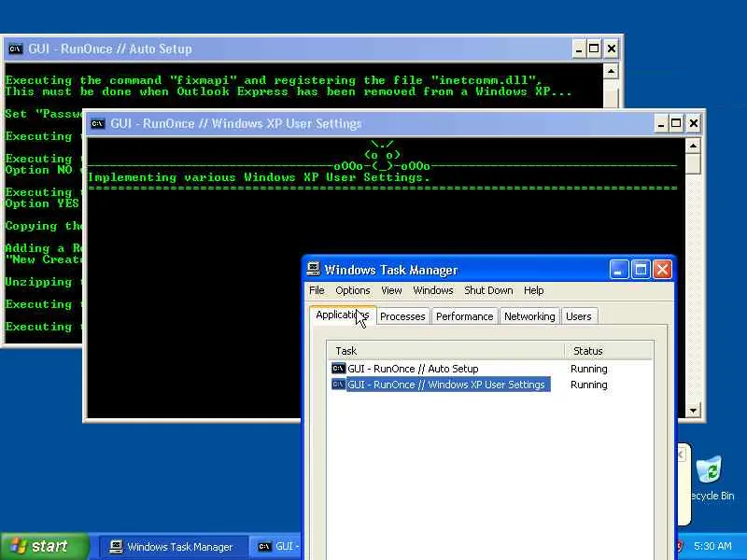This screenshot has height=560, width=747.
Task: Open the Help menu in Task Manager
Action: [533, 290]
